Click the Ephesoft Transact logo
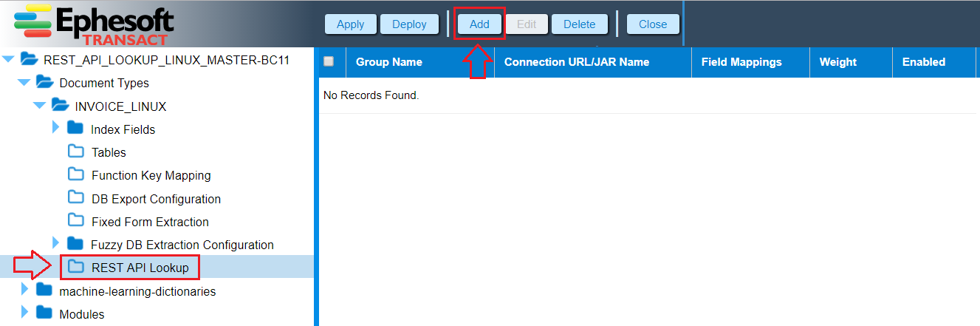Image resolution: width=980 pixels, height=326 pixels. point(94,24)
